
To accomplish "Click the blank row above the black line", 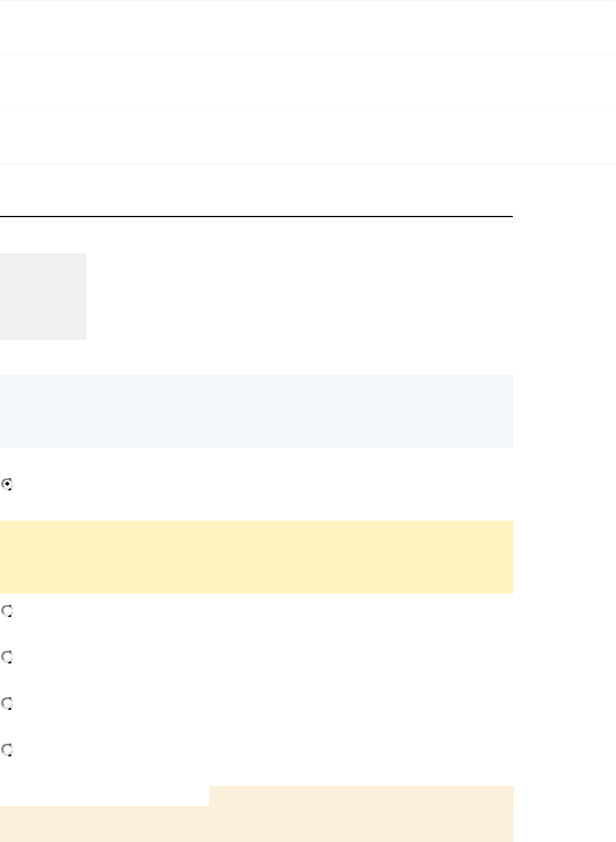I will click(x=256, y=189).
